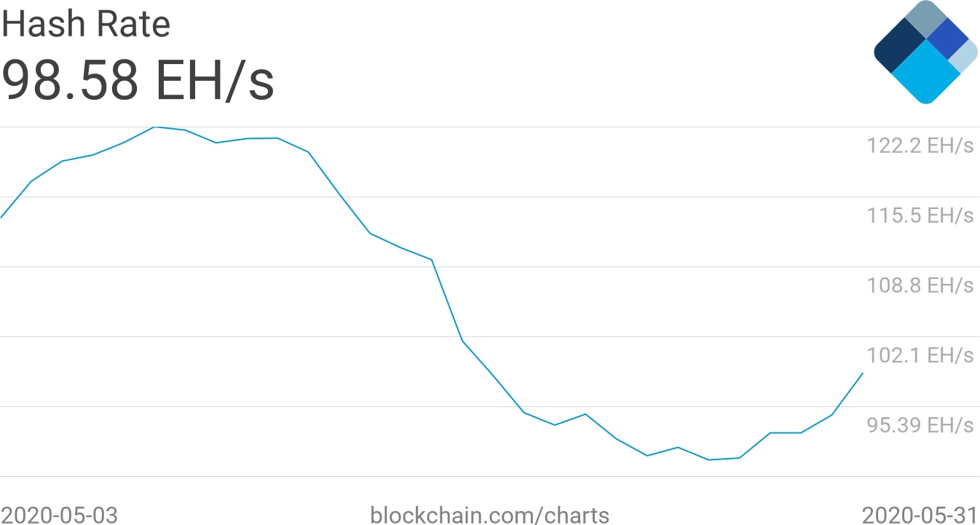
Task: Click the 122.2 EH/s axis label
Action: coord(920,146)
